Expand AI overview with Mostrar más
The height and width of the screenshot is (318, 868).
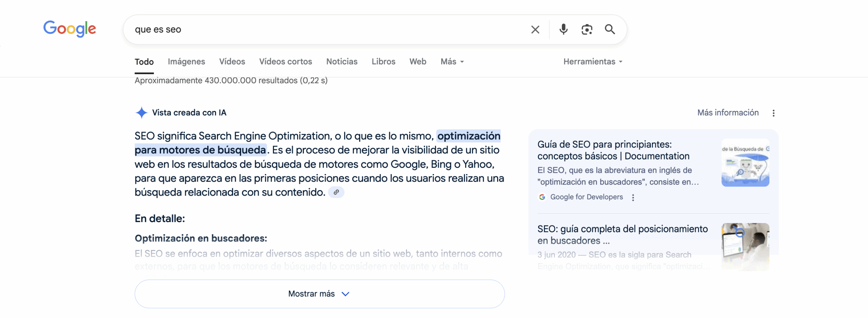pos(319,294)
